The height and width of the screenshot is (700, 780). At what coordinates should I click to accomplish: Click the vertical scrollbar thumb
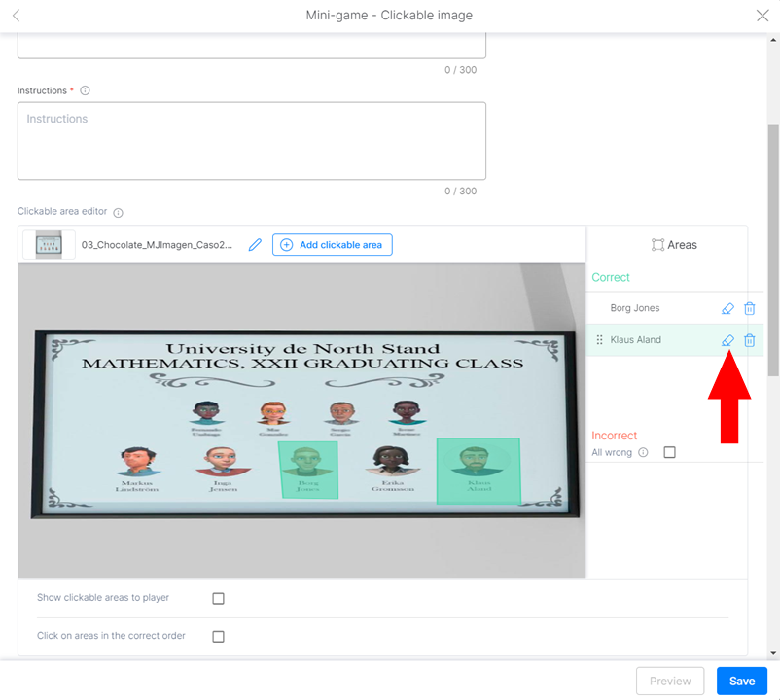click(x=773, y=251)
